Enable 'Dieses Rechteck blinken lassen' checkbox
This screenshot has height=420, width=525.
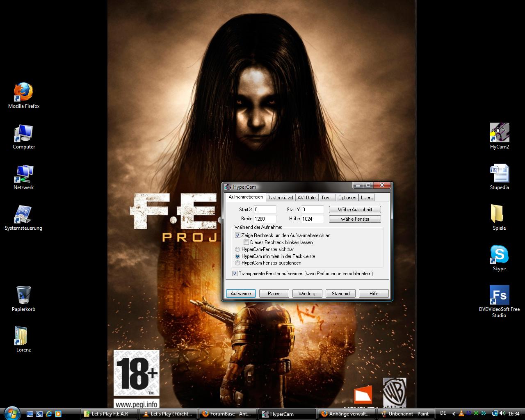tap(246, 242)
